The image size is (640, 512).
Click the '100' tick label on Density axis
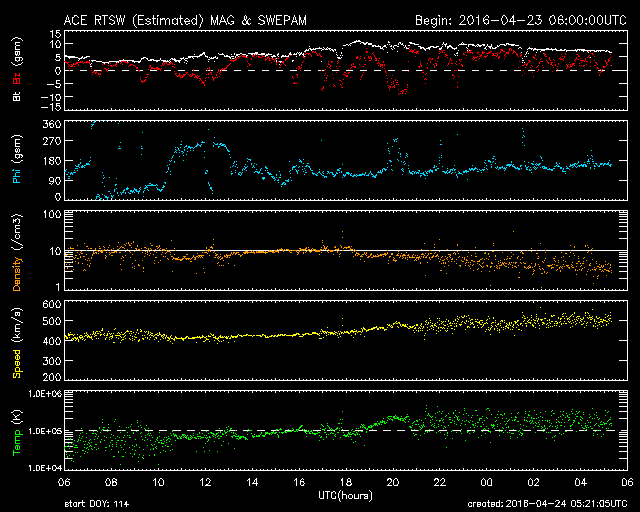[x=52, y=214]
